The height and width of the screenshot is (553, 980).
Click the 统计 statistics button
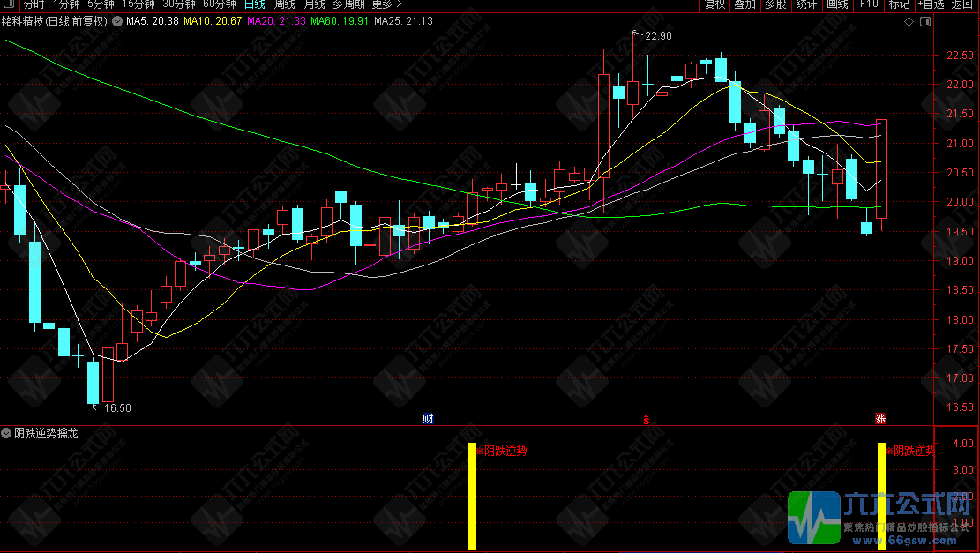click(x=806, y=4)
